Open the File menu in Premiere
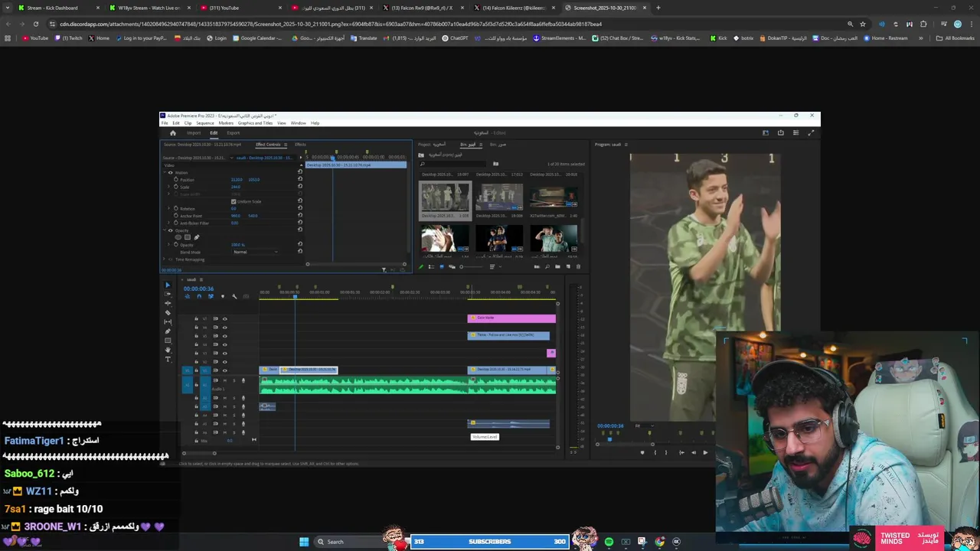The height and width of the screenshot is (551, 980). (164, 123)
